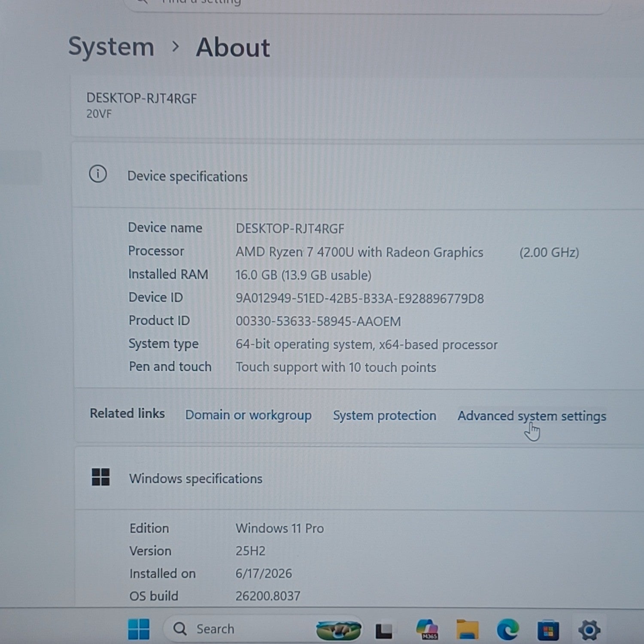The height and width of the screenshot is (644, 644).
Task: Collapse the Windows specifications section
Action: tap(358, 478)
